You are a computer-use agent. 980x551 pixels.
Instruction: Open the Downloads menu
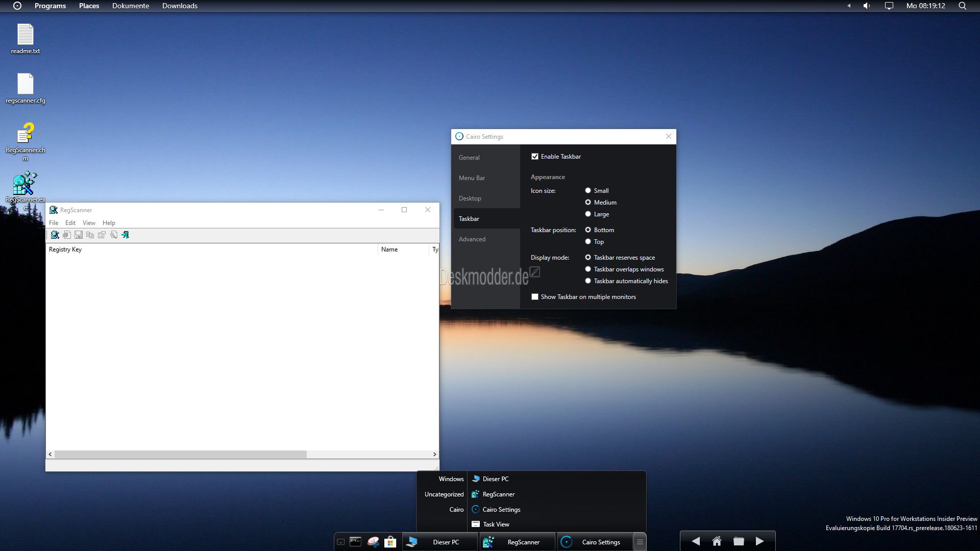pos(180,6)
